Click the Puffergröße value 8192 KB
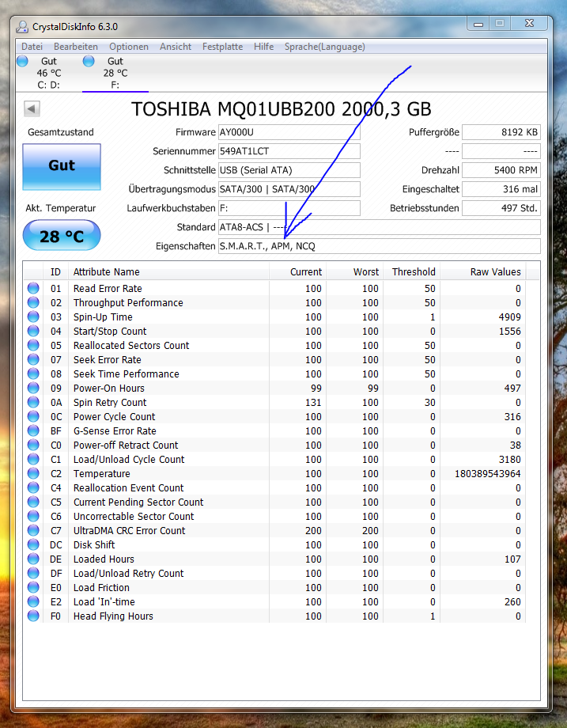The image size is (567, 728). pyautogui.click(x=501, y=132)
